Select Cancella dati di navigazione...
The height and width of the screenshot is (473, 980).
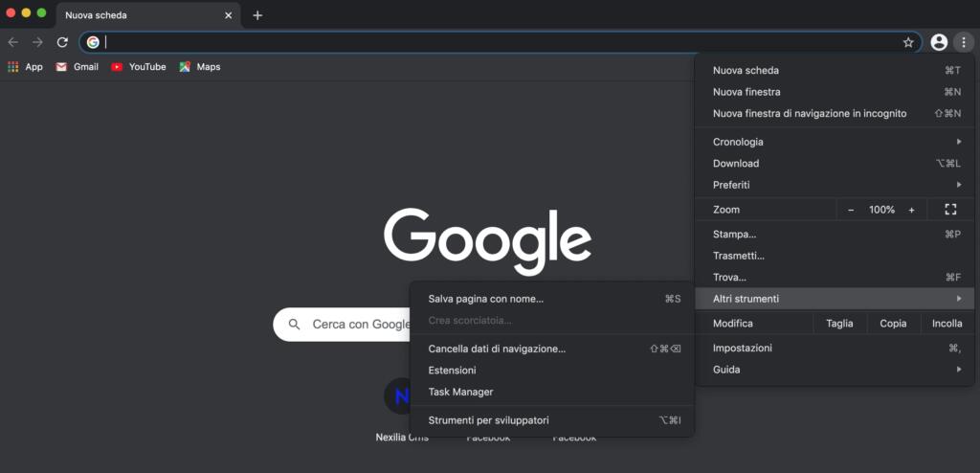pos(552,349)
